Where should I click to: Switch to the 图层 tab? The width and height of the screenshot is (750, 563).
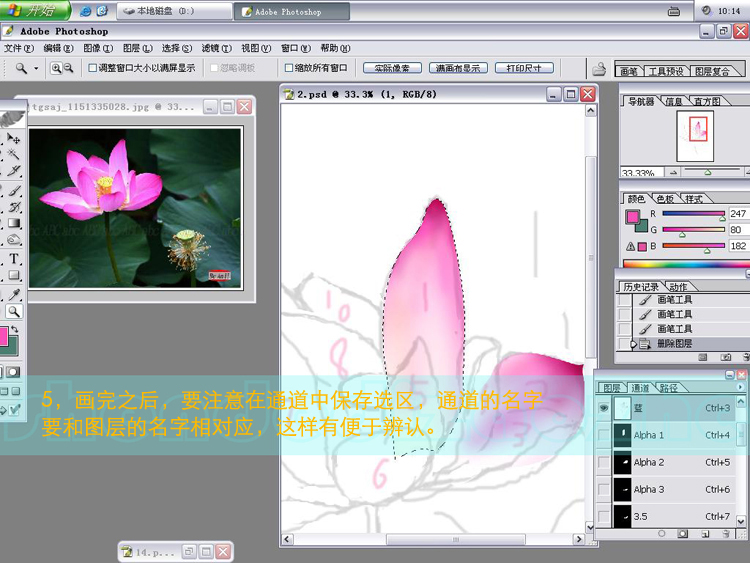tap(612, 388)
